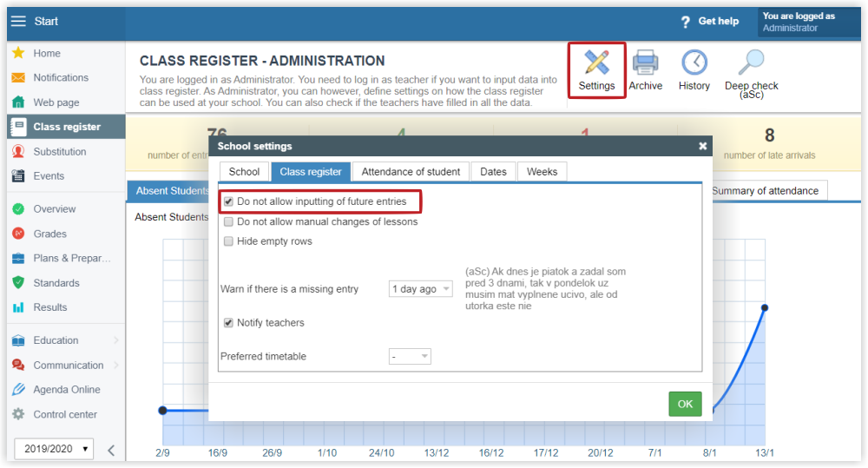Expand the Communication submenu arrow
Image resolution: width=868 pixels, height=468 pixels.
(116, 365)
